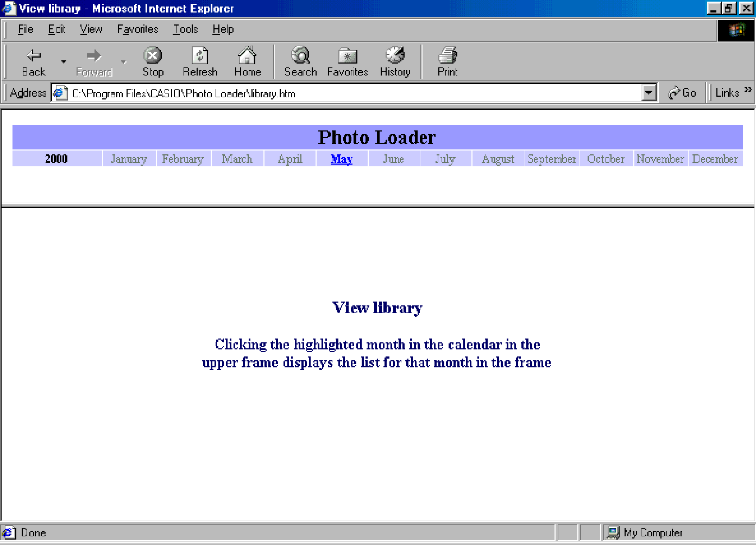Open the File menu

coord(26,29)
